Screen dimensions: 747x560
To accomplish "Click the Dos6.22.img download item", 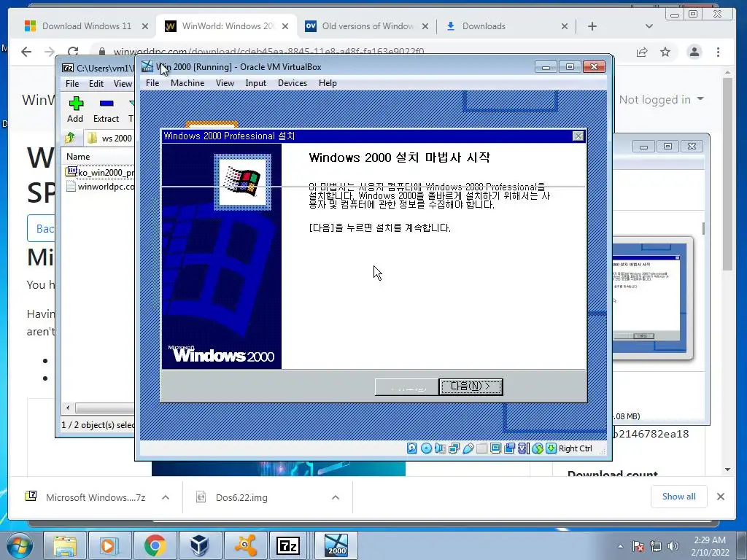I will (241, 497).
